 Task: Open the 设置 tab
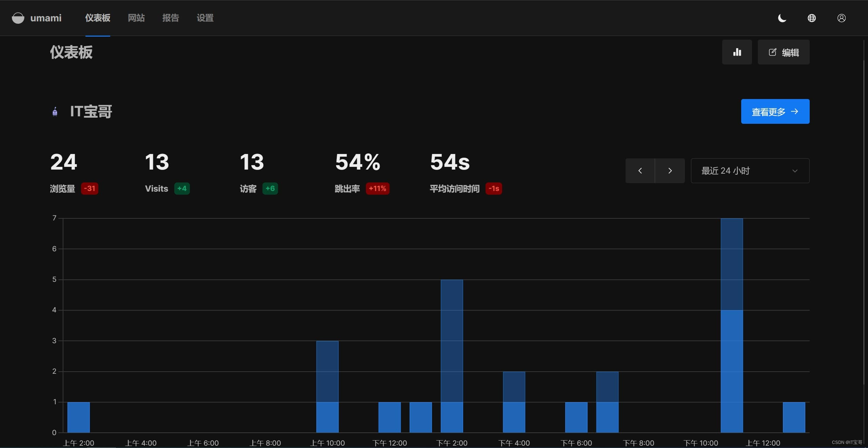coord(205,18)
